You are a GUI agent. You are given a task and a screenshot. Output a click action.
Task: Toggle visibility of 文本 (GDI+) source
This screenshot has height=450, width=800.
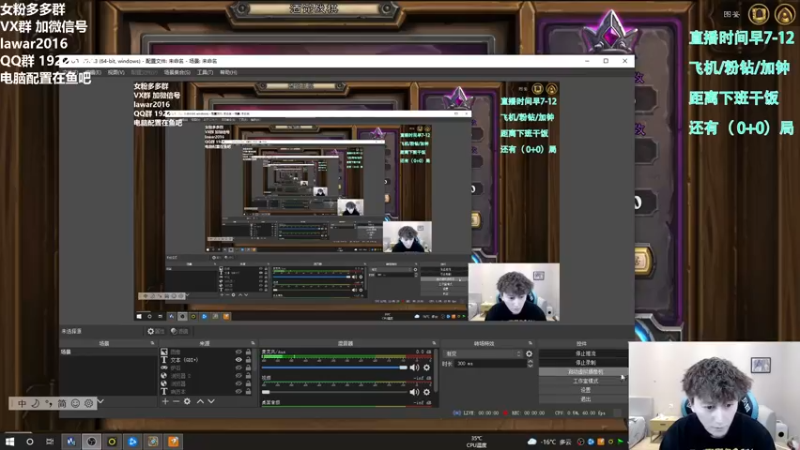click(x=238, y=360)
